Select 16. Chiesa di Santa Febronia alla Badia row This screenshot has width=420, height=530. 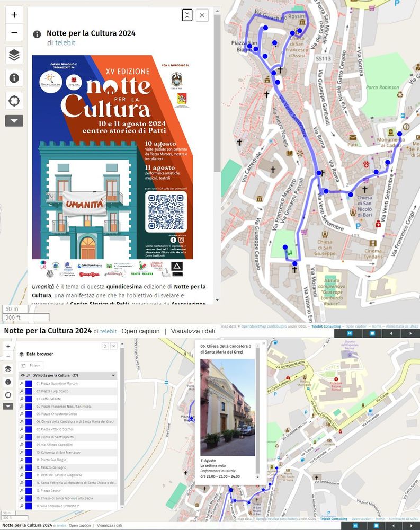(x=68, y=498)
